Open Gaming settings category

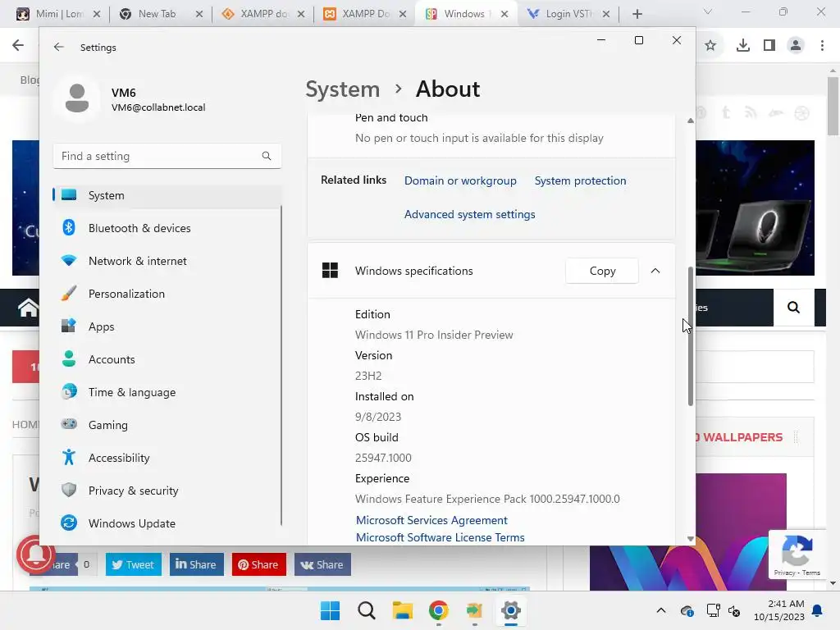pyautogui.click(x=167, y=425)
